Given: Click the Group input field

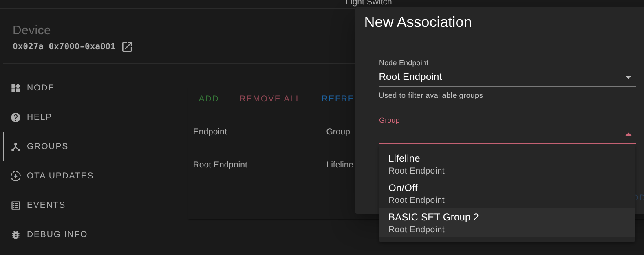Looking at the screenshot, I should click(x=499, y=134).
